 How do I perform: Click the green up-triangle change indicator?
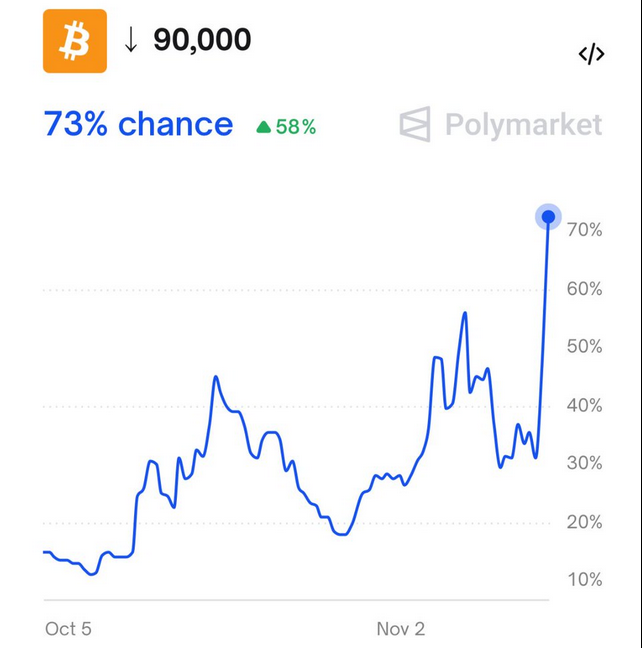point(264,127)
